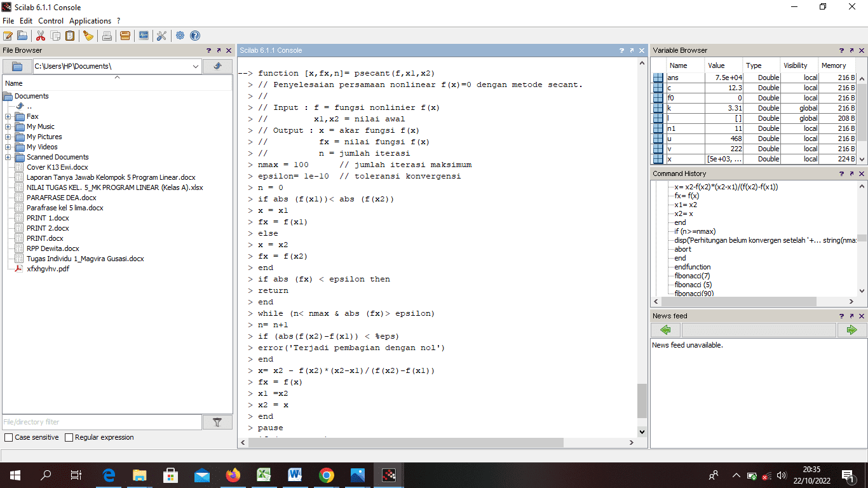The height and width of the screenshot is (488, 868).
Task: Select xfxhgvhv.pdf in File Browser
Action: coord(48,269)
